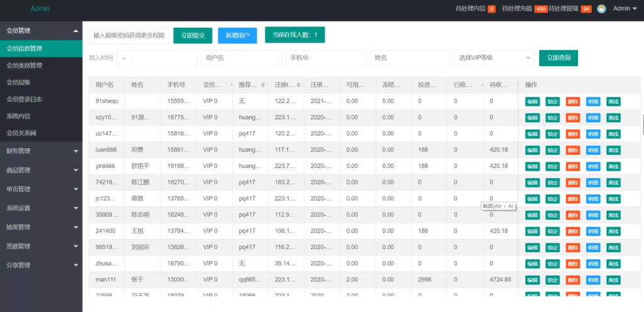Sort by the 注册I column arrows
The width and height of the screenshot is (644, 312).
coord(299,85)
